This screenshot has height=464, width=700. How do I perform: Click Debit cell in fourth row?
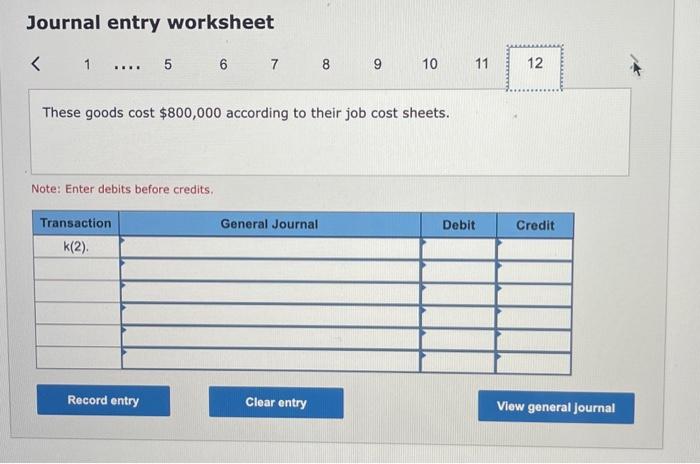click(458, 317)
